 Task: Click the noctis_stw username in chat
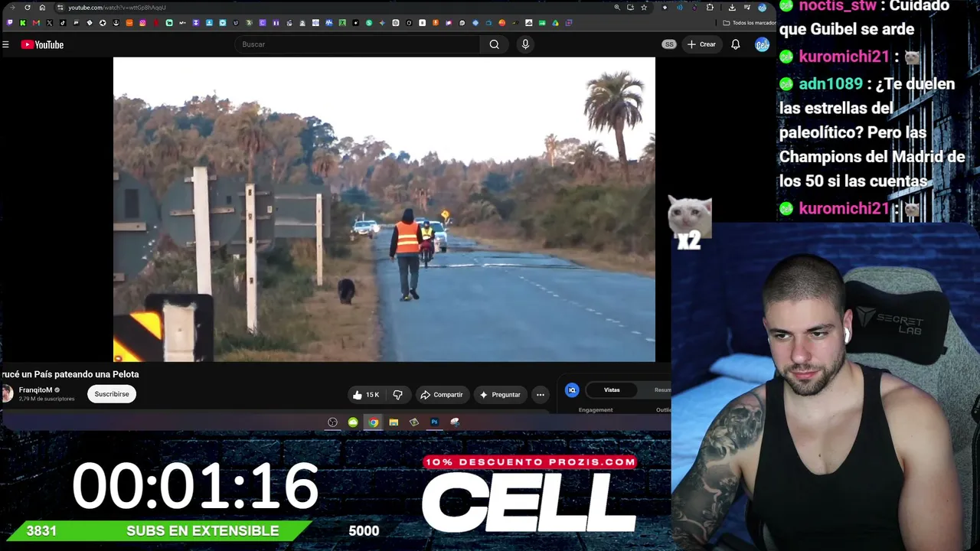click(x=837, y=7)
